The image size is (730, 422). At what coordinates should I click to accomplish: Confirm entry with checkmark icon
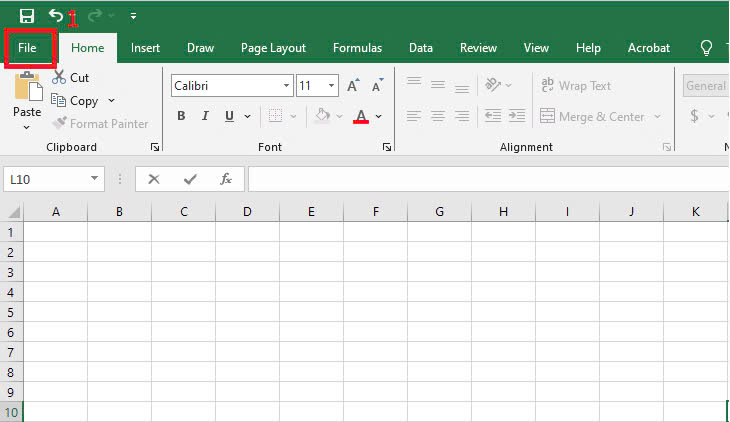pyautogui.click(x=190, y=179)
